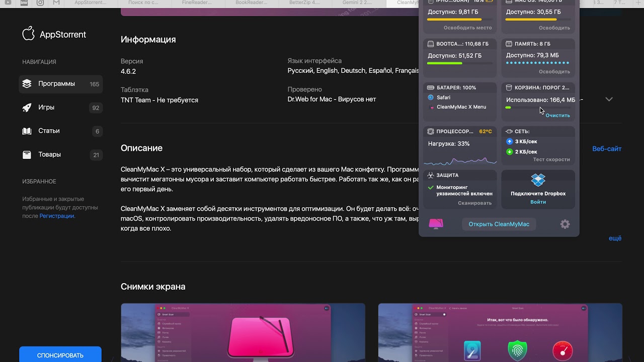Expand description with the ещё link
Screen dimensions: 644x362
coord(615,238)
